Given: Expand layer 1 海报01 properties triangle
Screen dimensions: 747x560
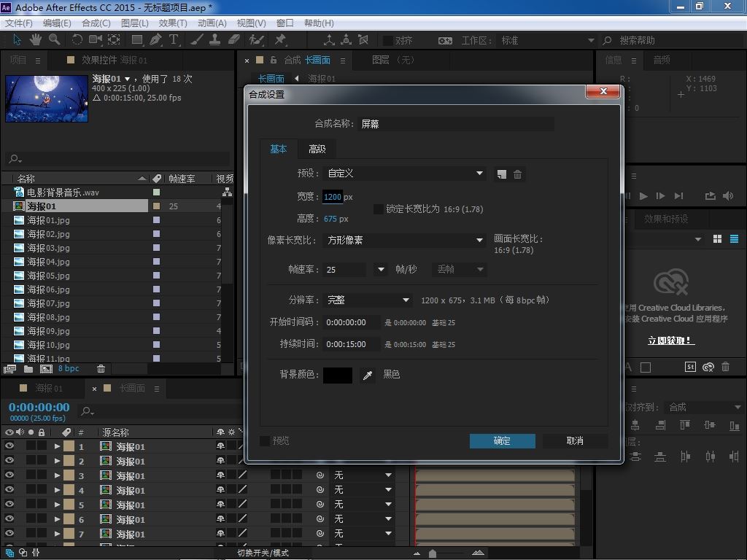Looking at the screenshot, I should 57,447.
